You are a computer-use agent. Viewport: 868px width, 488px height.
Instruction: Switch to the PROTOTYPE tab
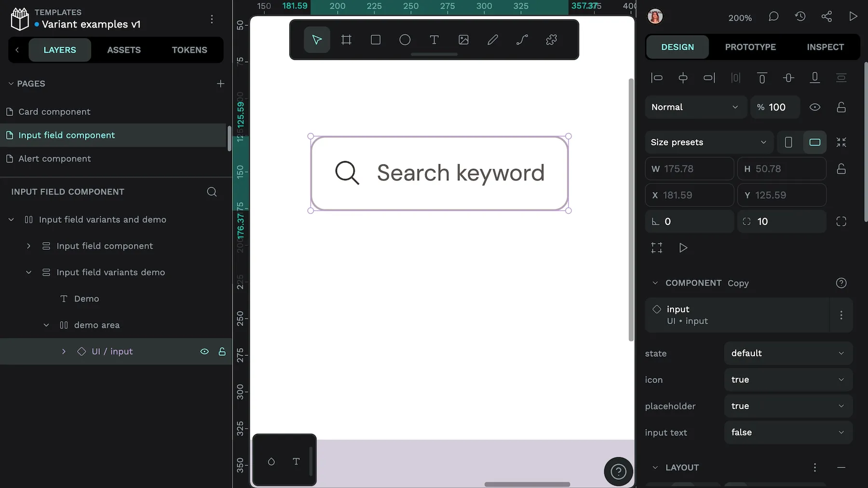coord(750,47)
